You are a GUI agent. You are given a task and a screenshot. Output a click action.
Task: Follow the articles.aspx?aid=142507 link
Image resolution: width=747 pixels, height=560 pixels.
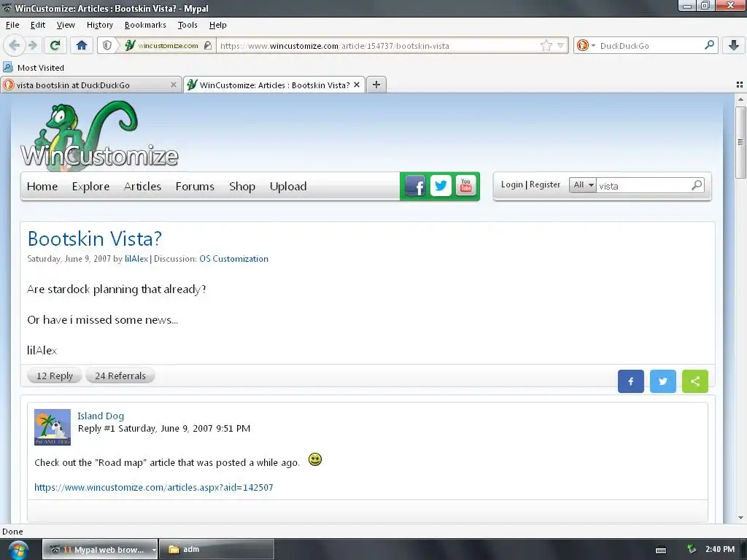pos(153,487)
